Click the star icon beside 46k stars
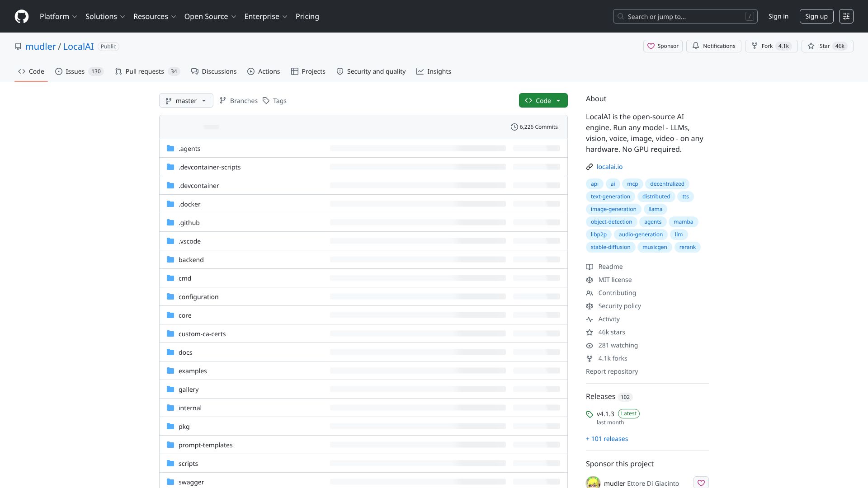Viewport: 868px width, 488px height. tap(590, 332)
